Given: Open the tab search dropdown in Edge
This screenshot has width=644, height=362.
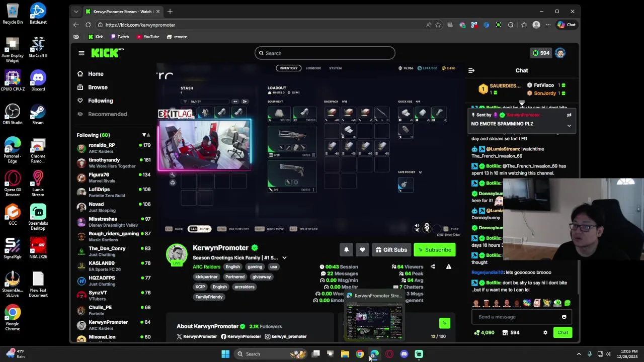Looking at the screenshot, I should pyautogui.click(x=76, y=12).
